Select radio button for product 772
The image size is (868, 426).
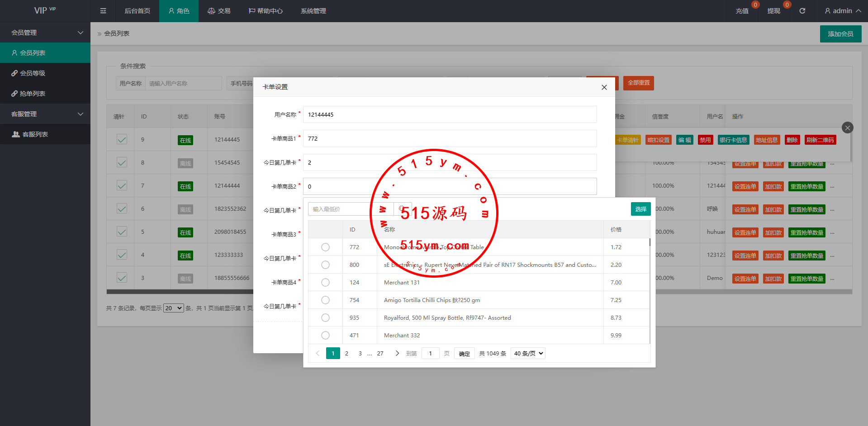(x=325, y=247)
